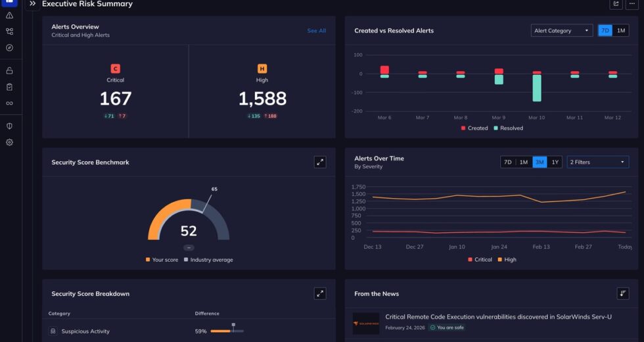Select 1M in Created vs Resolved Alerts
This screenshot has height=342, width=644.
621,30
